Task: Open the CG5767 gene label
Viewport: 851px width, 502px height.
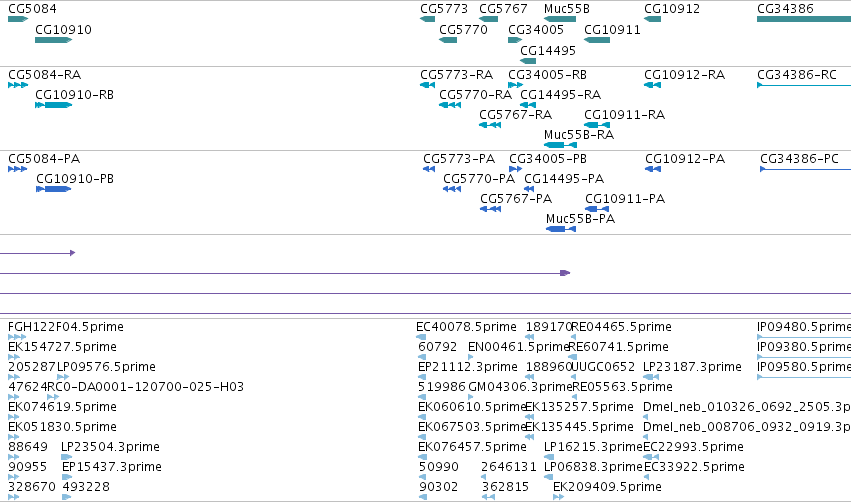Action: 503,9
